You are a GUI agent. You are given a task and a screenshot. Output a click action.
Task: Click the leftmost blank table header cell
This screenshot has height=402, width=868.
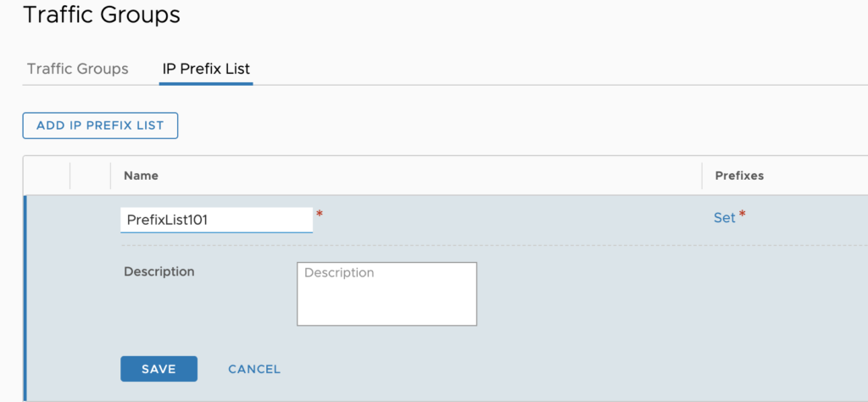tap(47, 176)
